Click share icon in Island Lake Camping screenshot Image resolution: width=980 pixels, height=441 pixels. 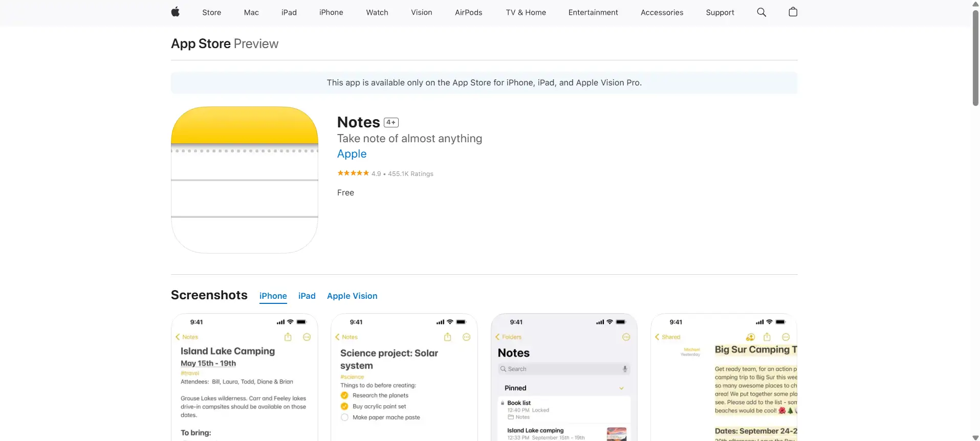point(288,337)
